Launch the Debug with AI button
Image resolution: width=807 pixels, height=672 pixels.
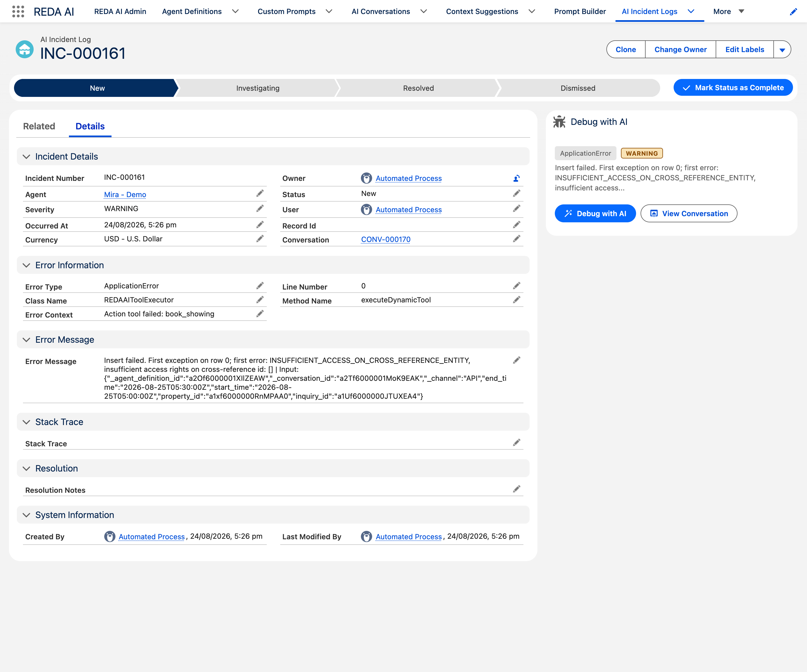[595, 214]
